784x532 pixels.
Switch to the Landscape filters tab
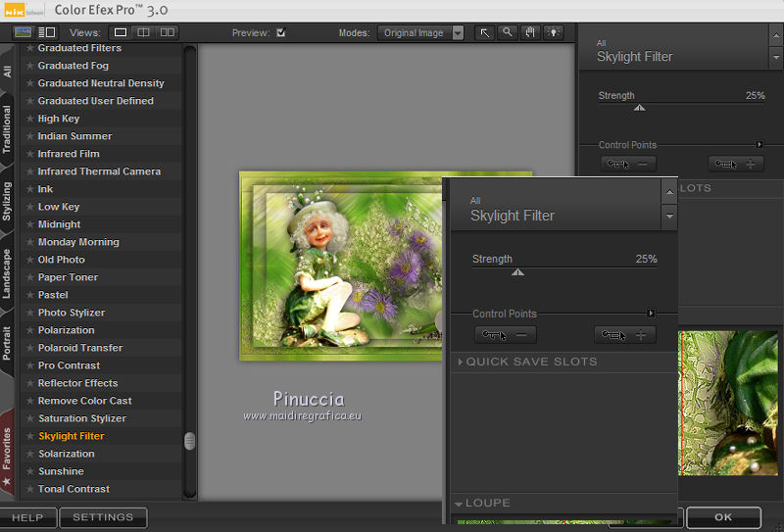[7, 273]
